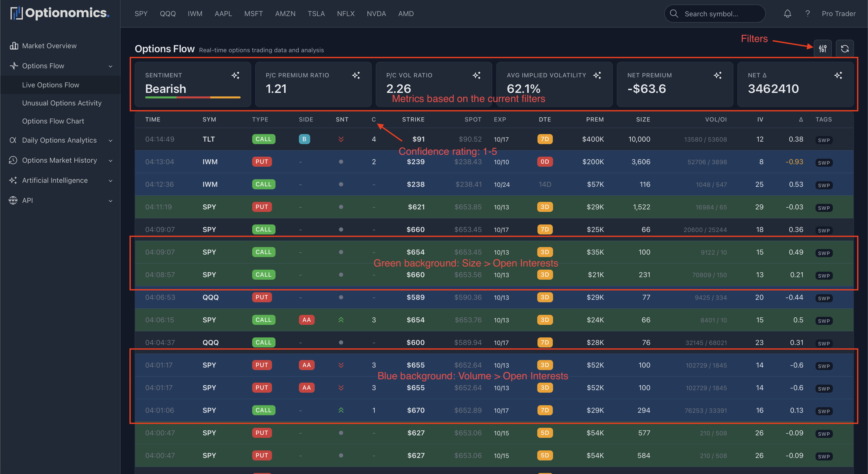The height and width of the screenshot is (474, 868).
Task: Open the Filters panel
Action: point(823,48)
